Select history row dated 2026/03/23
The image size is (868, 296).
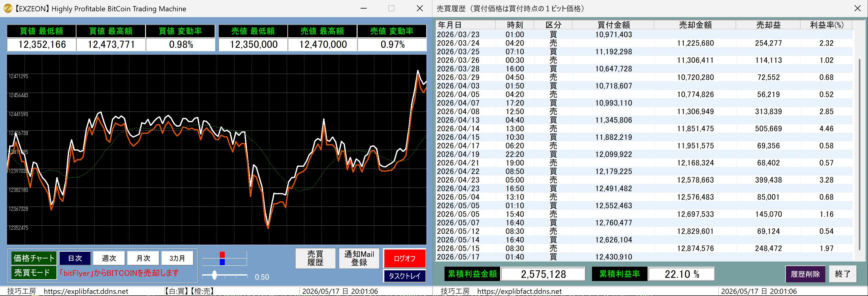644,35
